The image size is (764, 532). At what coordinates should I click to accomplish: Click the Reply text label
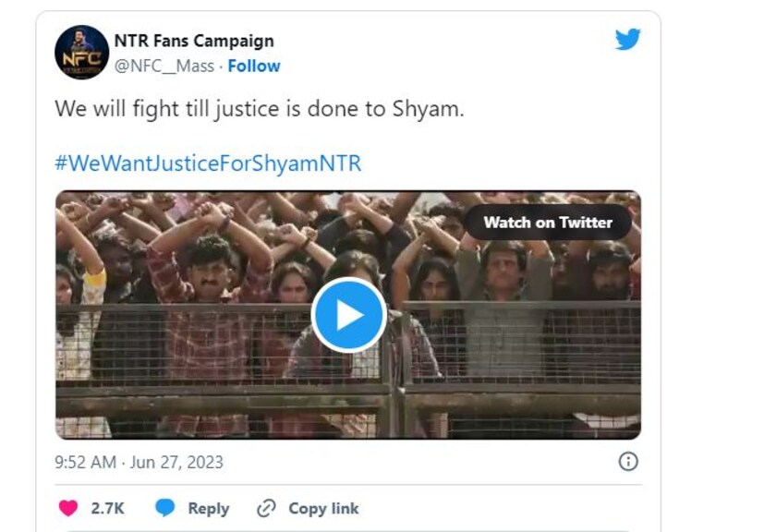208,508
